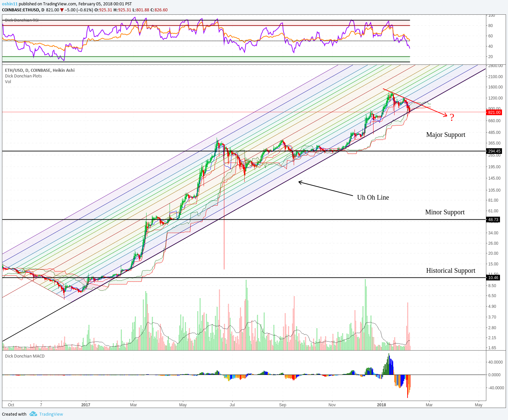Click the 0.0000 value on MACD scale
Screen dimensions: 508x420
click(495, 375)
